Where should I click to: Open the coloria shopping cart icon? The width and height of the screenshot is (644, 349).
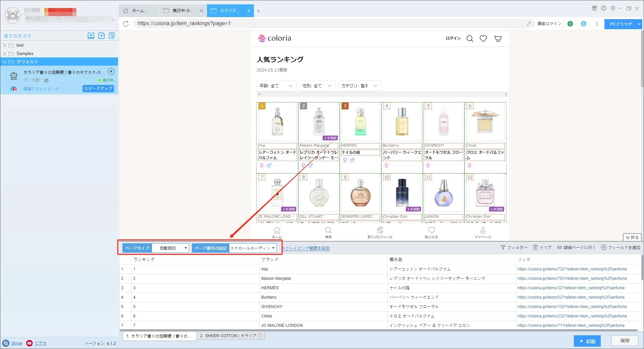(498, 39)
